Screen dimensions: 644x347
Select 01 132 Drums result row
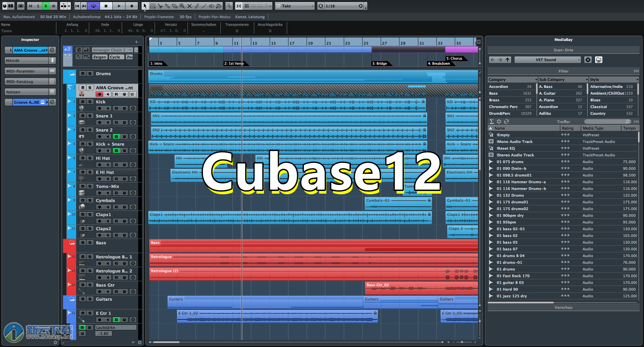(563, 195)
